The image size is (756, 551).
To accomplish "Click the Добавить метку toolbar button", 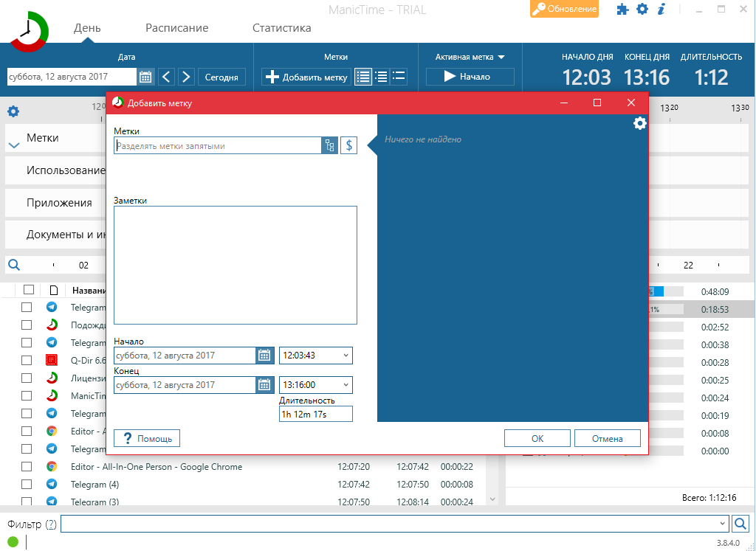I will [306, 77].
